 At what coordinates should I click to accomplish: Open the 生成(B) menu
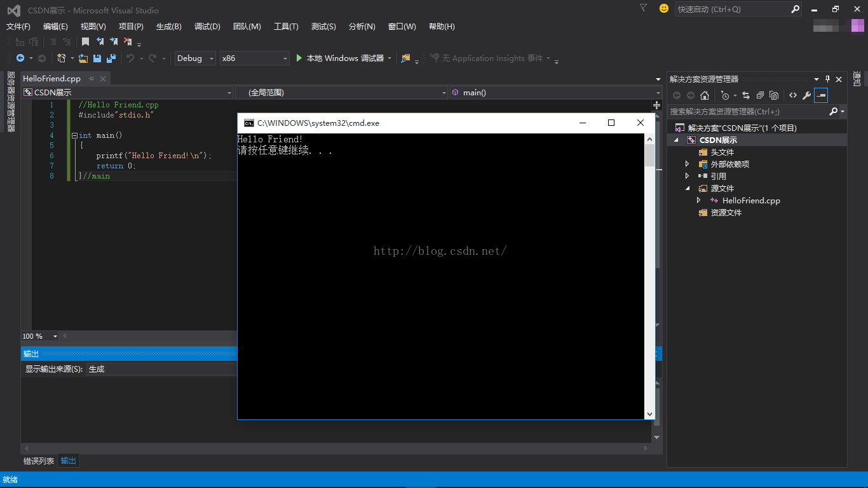tap(169, 26)
